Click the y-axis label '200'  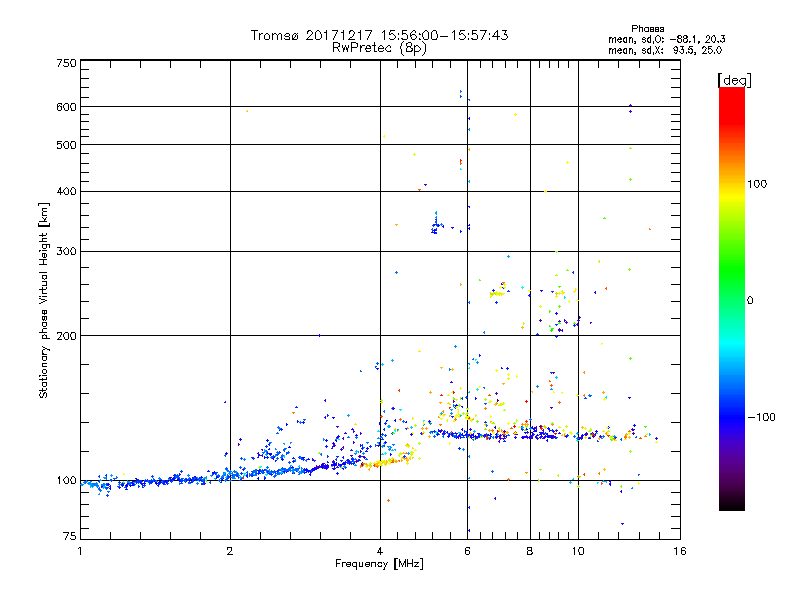pyautogui.click(x=66, y=336)
